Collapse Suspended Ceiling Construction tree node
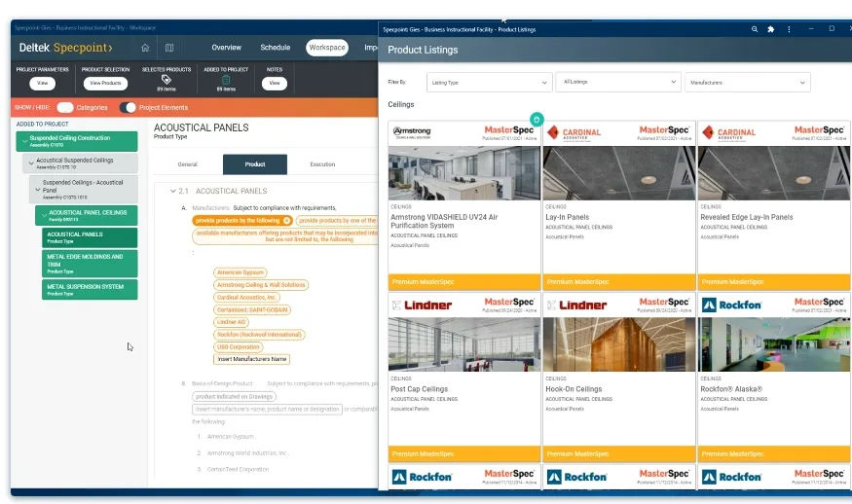The height and width of the screenshot is (504, 852). [24, 141]
